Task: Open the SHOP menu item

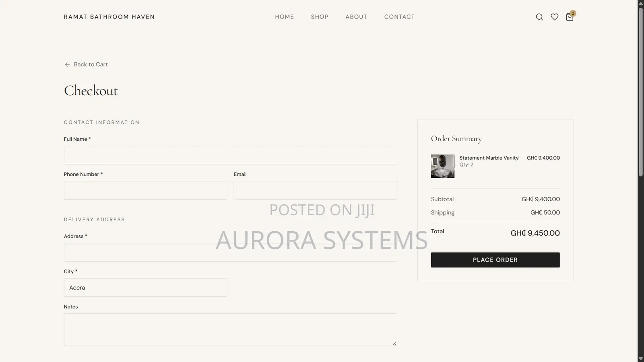Action: (x=320, y=17)
